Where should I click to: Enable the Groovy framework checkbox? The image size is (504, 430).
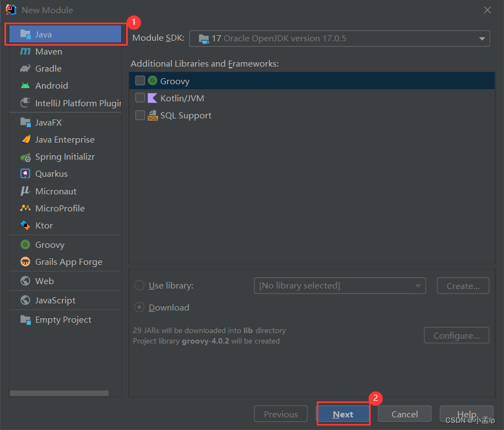(x=140, y=81)
